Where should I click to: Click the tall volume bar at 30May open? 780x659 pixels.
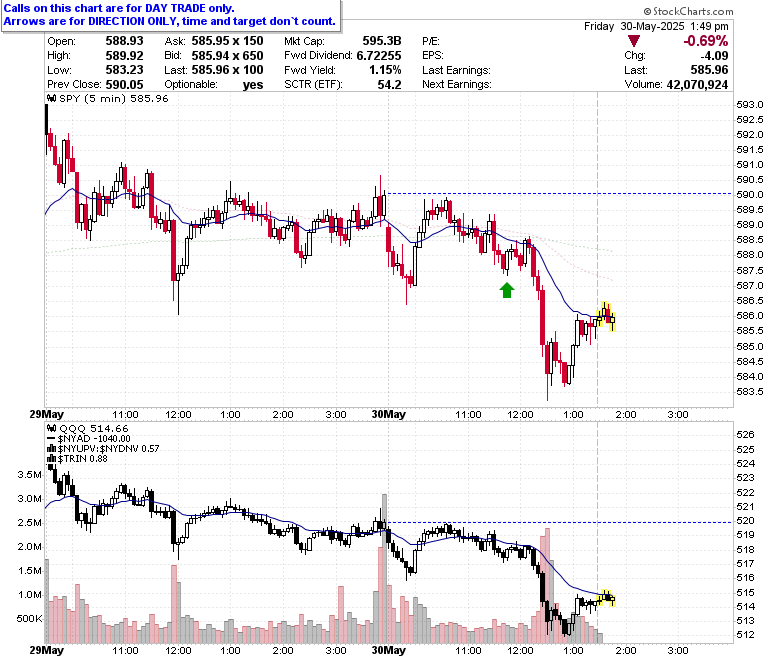[384, 569]
